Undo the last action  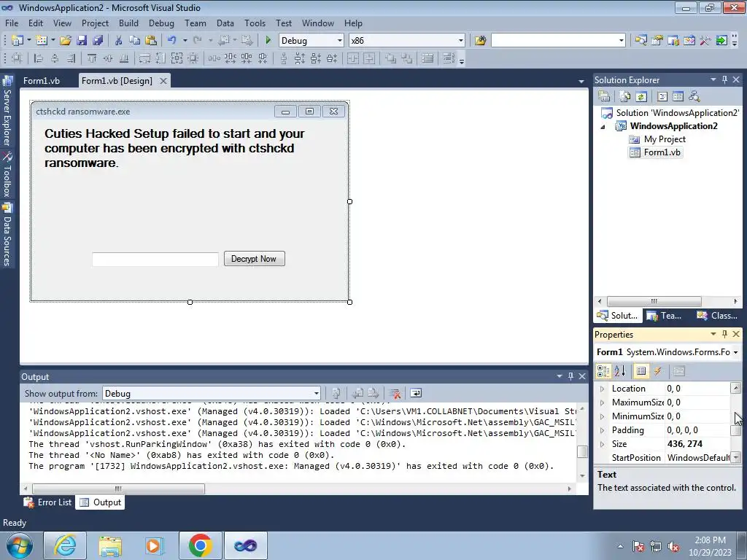[172, 41]
